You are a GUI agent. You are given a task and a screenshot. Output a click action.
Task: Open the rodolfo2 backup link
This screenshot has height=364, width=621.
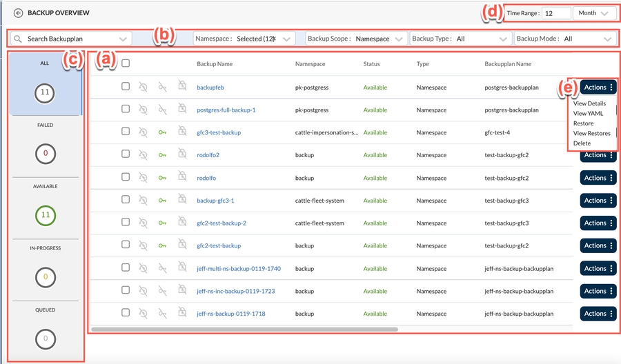point(208,155)
